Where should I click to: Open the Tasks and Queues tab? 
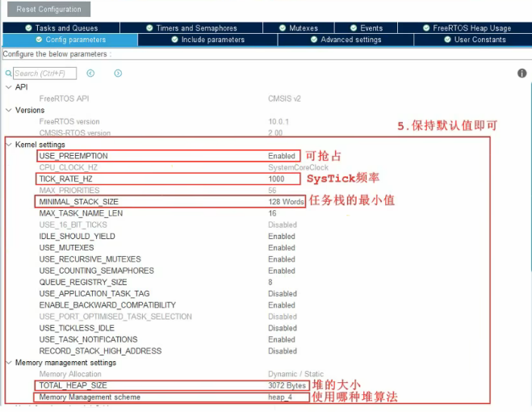click(x=61, y=27)
